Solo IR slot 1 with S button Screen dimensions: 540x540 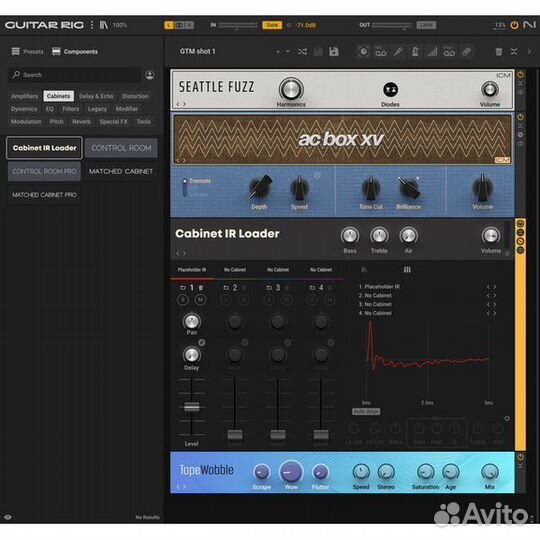[183, 300]
